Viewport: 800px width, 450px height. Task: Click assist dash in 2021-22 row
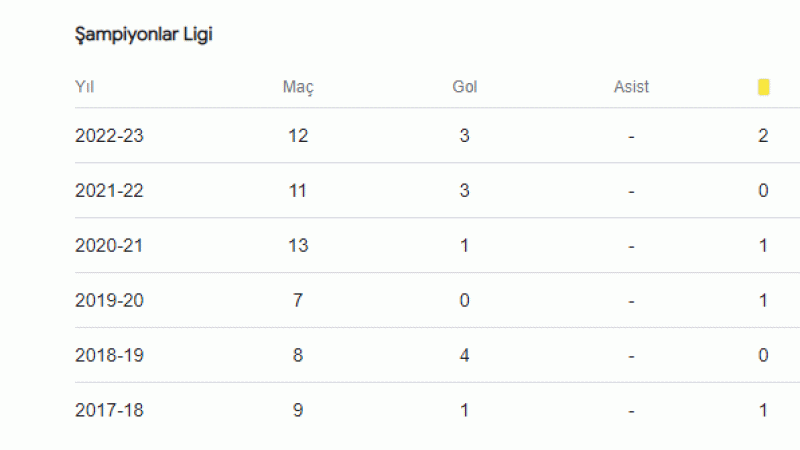631,192
